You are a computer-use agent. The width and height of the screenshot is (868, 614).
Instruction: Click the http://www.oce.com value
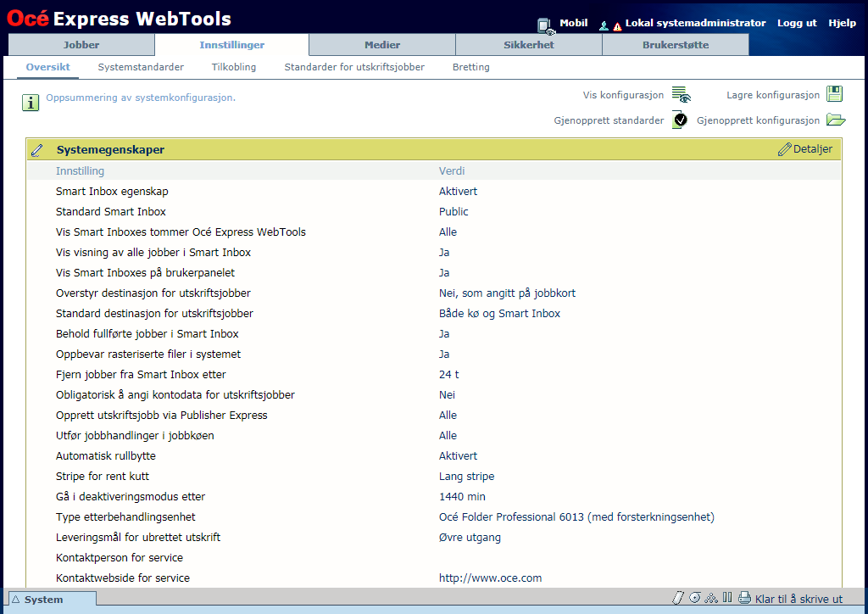pos(490,578)
